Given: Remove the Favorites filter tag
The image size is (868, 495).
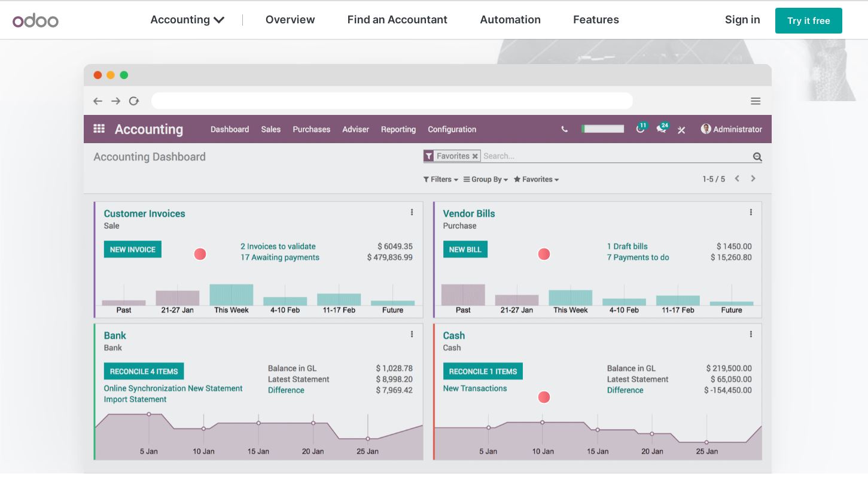Looking at the screenshot, I should (475, 156).
